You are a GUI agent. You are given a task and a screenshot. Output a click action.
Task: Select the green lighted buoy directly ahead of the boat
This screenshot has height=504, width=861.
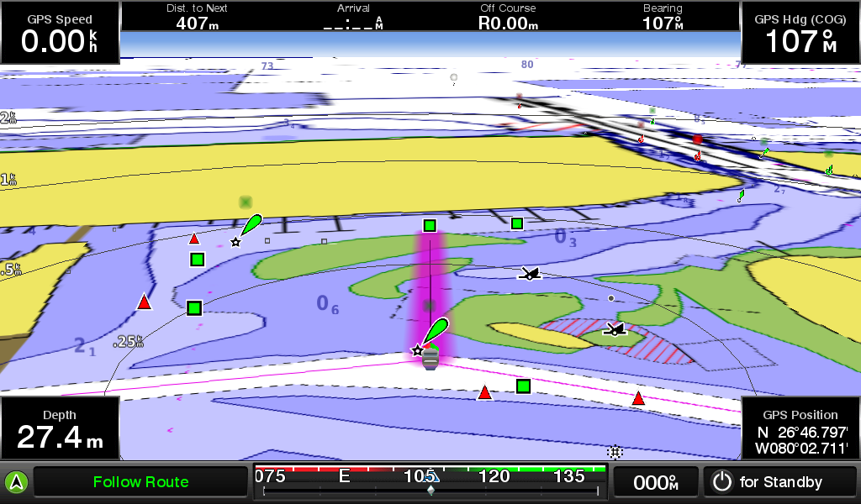click(x=436, y=332)
